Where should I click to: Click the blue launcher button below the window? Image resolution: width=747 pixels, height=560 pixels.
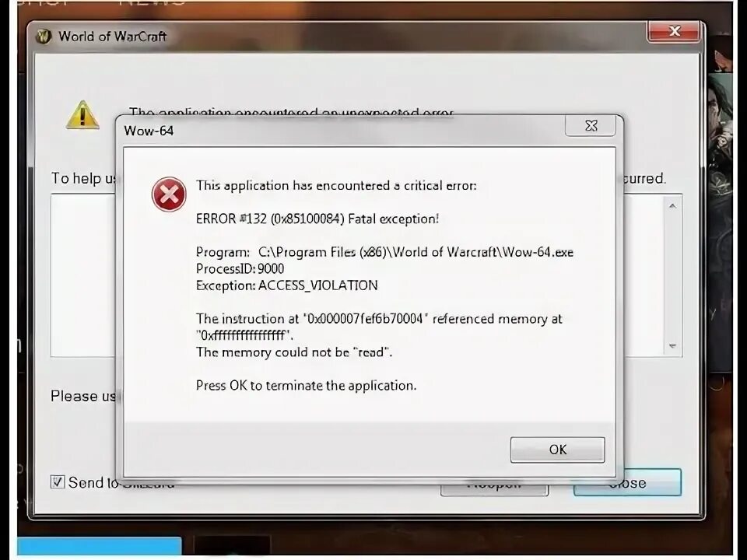99,547
